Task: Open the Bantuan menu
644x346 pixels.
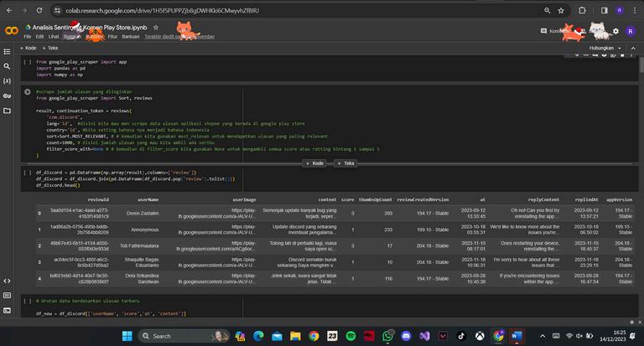Action: tap(131, 37)
